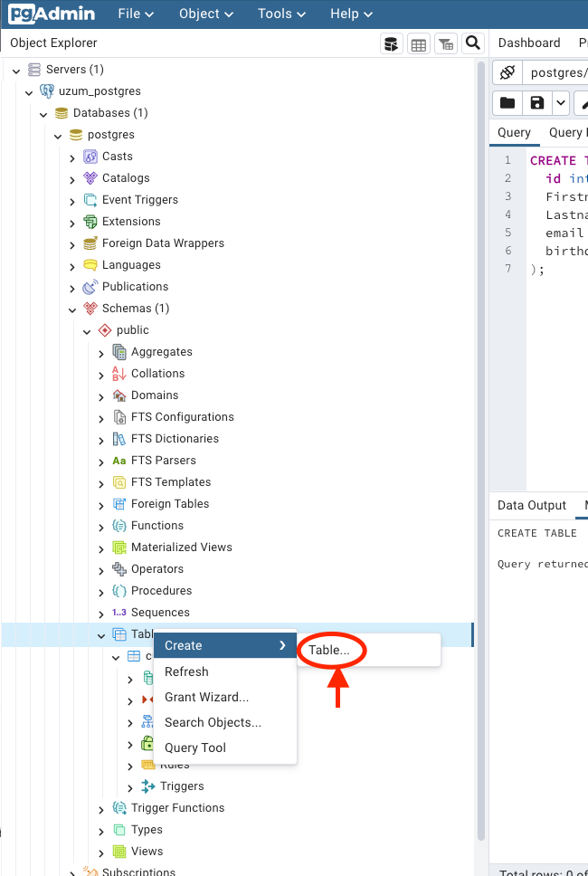Image resolution: width=588 pixels, height=876 pixels.
Task: Collapse the Tables node arrow
Action: [101, 634]
